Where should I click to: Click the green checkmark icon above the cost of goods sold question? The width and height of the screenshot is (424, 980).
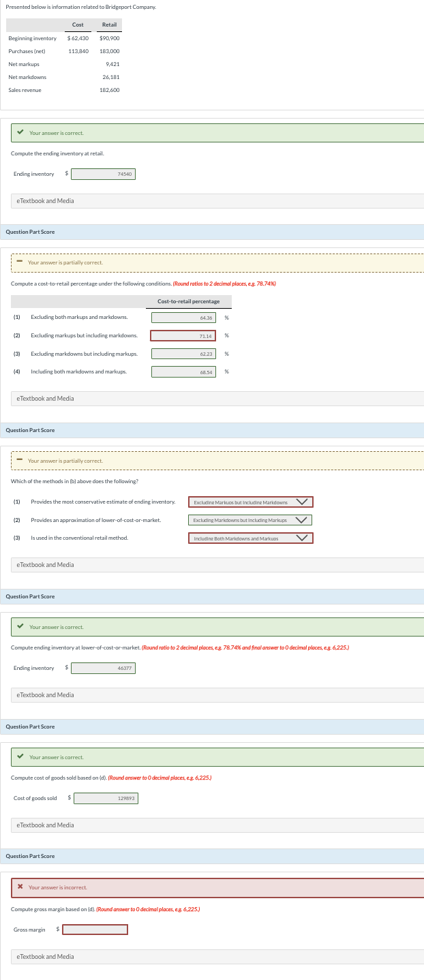[x=21, y=757]
